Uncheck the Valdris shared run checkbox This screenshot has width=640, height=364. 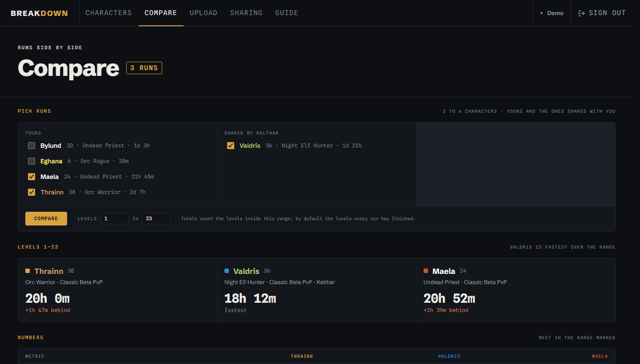231,146
